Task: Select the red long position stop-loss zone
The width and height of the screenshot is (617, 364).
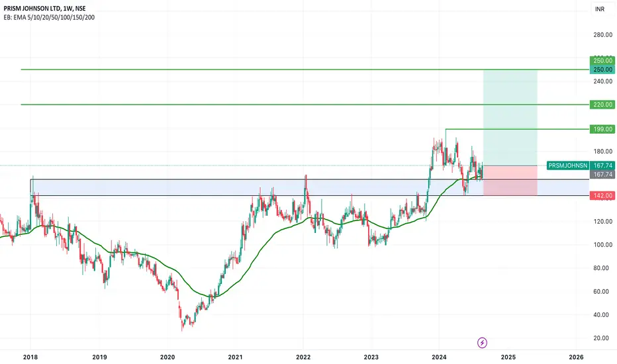Action: [x=510, y=181]
